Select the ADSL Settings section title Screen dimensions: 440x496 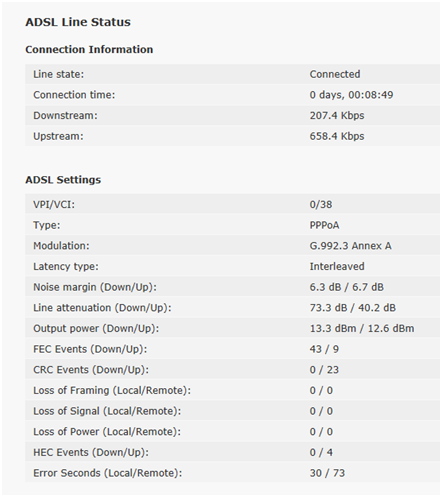click(x=63, y=180)
